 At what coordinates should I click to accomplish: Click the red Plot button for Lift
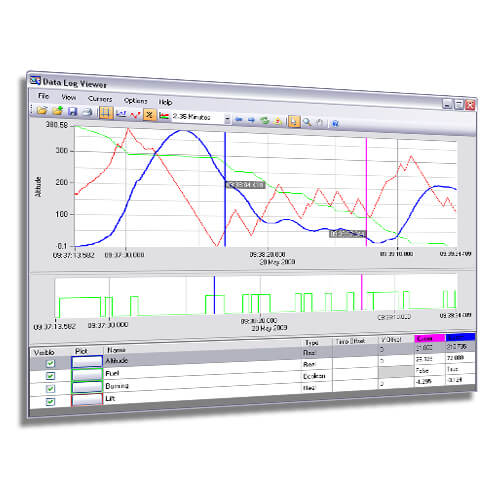87,400
